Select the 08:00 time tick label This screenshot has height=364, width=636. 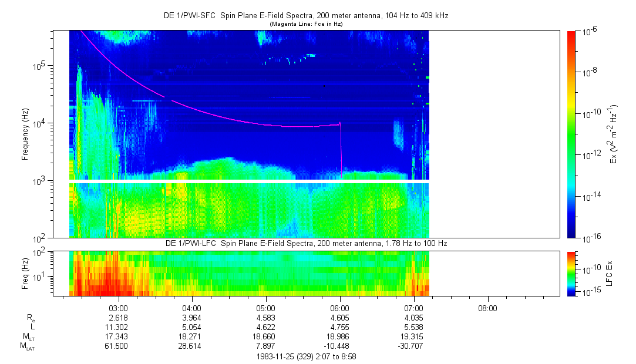pos(487,308)
